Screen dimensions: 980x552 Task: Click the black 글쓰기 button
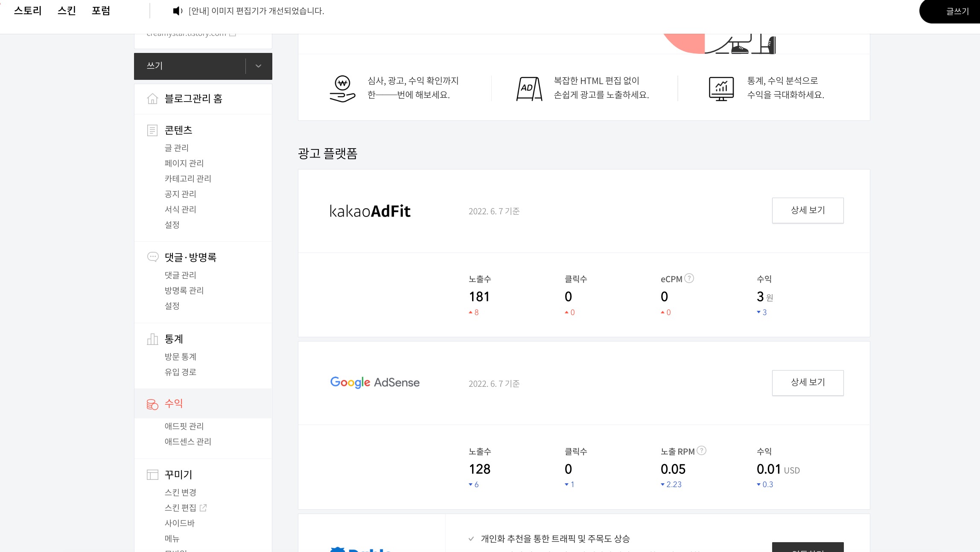coord(950,12)
